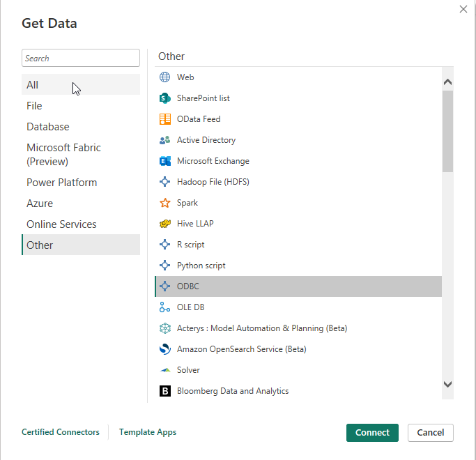The image size is (476, 460).
Task: Click the Active Directory people icon
Action: [165, 140]
